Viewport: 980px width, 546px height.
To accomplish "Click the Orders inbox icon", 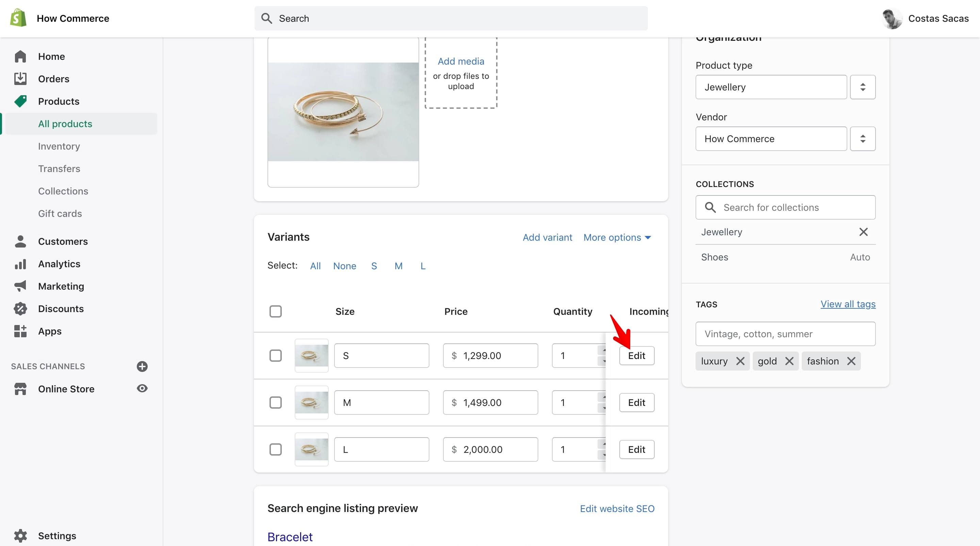I will [20, 79].
